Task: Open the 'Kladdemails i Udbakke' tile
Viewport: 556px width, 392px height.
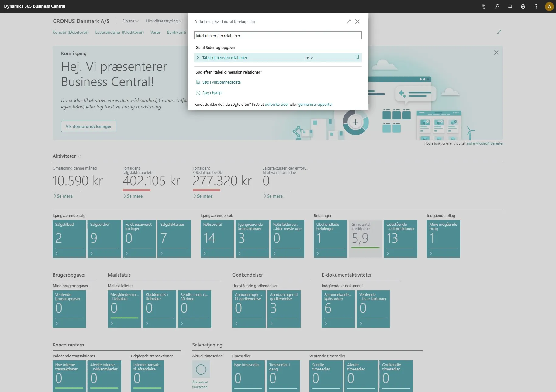Action: click(x=160, y=309)
